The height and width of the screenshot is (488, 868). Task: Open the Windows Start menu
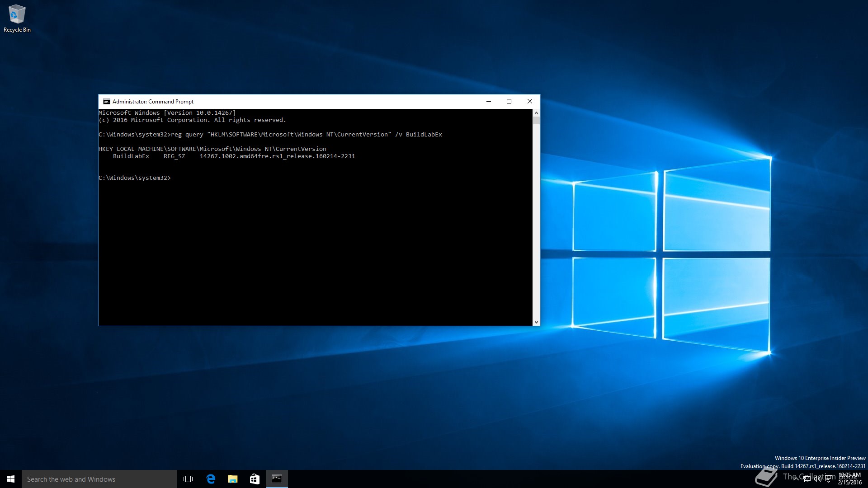[11, 479]
